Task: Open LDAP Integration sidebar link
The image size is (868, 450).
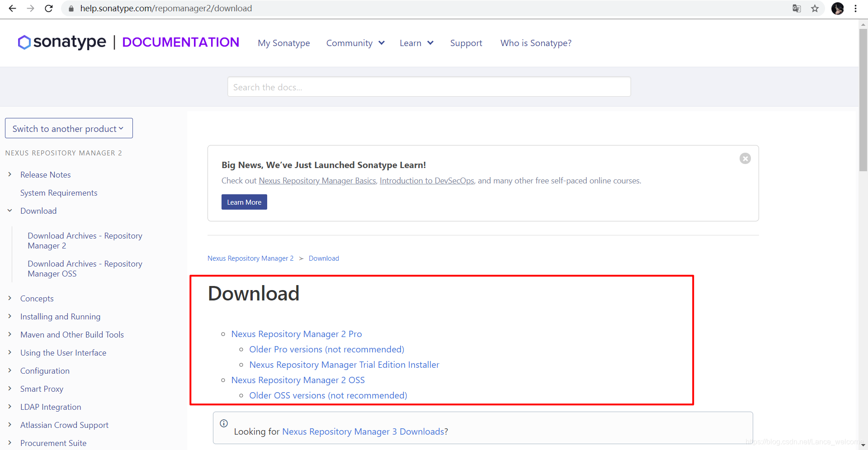Action: [51, 407]
